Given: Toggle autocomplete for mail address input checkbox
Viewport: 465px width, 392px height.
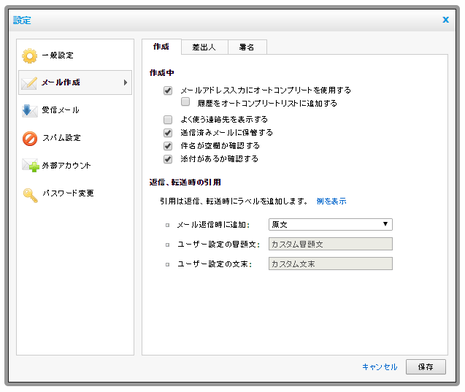Looking at the screenshot, I should pyautogui.click(x=168, y=90).
